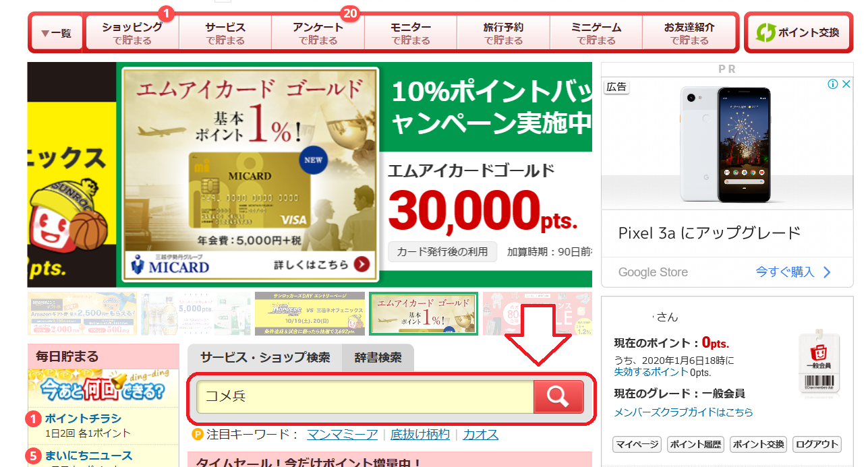Select the エムアイカード ゴールド banner thumbnail
The height and width of the screenshot is (467, 868).
[424, 313]
